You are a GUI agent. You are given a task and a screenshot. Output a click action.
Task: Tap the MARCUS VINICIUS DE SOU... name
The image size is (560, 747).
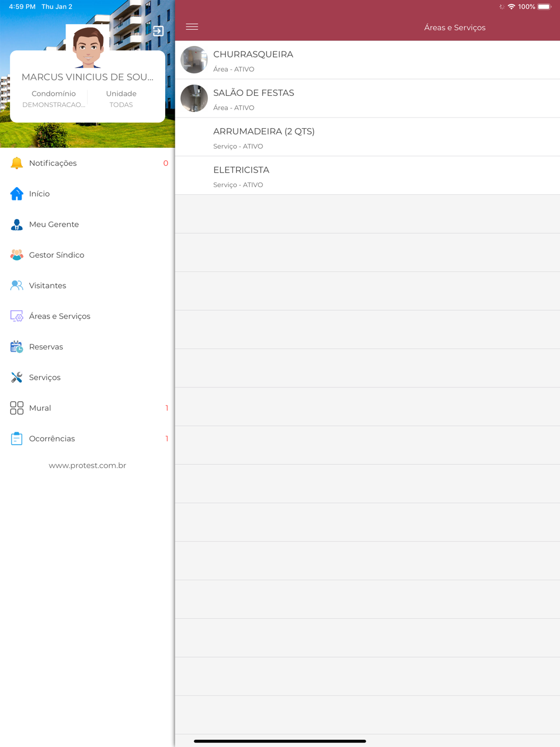[x=87, y=77]
